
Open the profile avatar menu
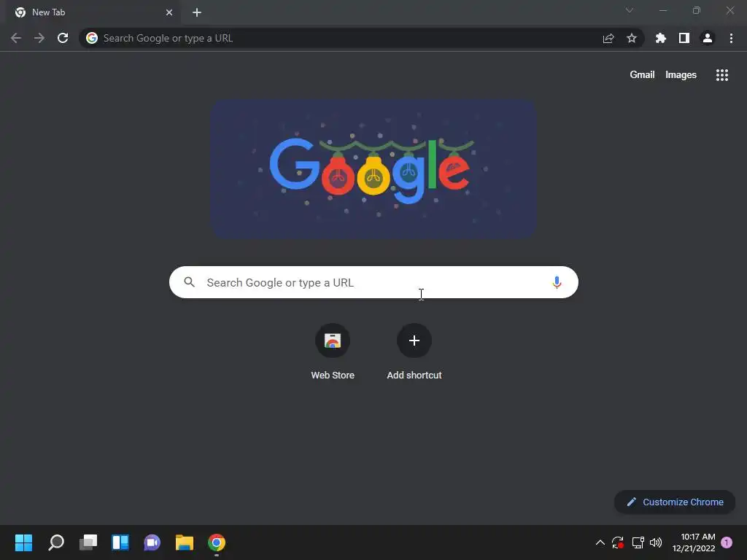pyautogui.click(x=708, y=38)
